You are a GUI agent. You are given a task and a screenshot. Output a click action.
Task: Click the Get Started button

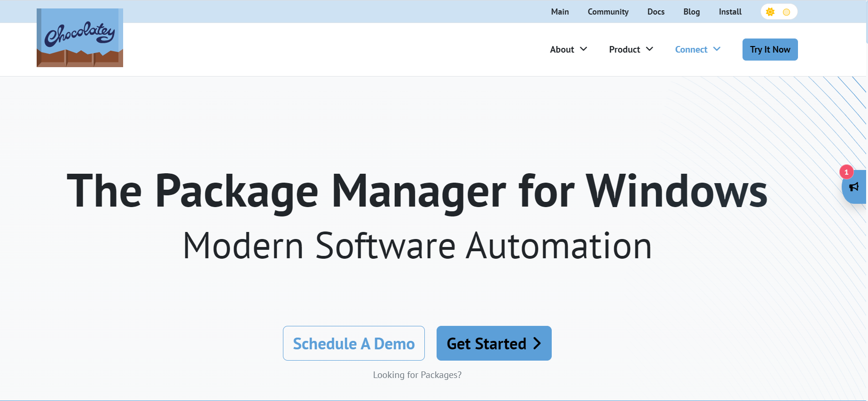[x=494, y=343]
